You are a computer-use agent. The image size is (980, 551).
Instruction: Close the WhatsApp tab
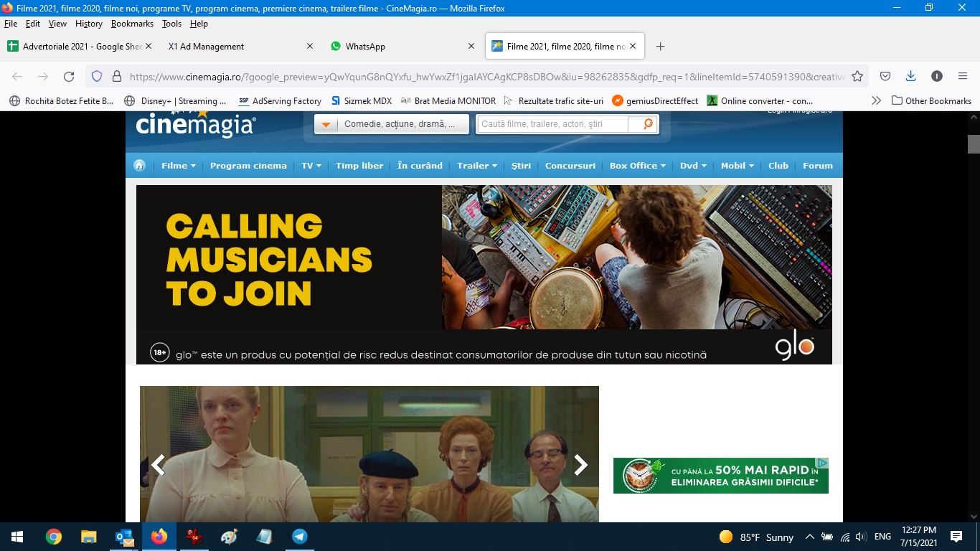tap(471, 46)
